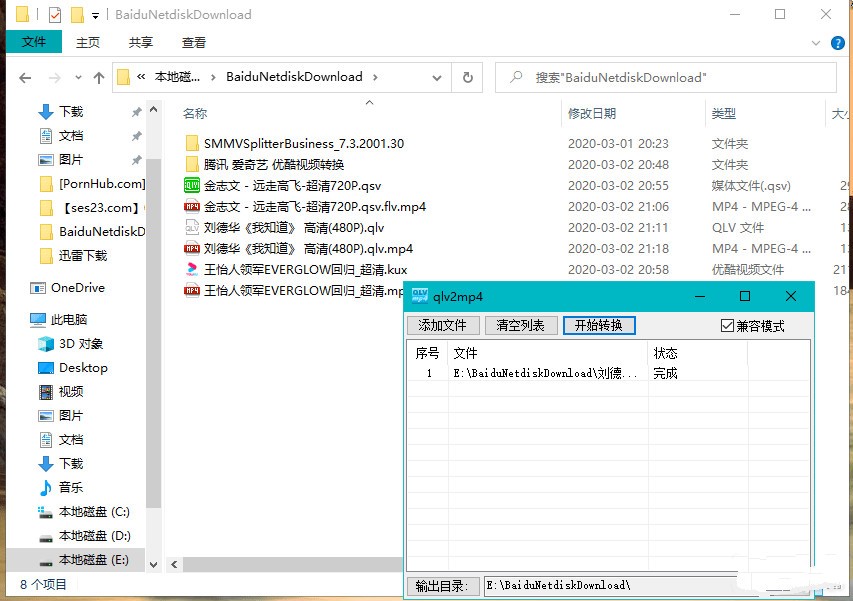
Task: Select the 金志文 - 远走高飞-超清720P.qsv file icon
Action: [x=191, y=185]
